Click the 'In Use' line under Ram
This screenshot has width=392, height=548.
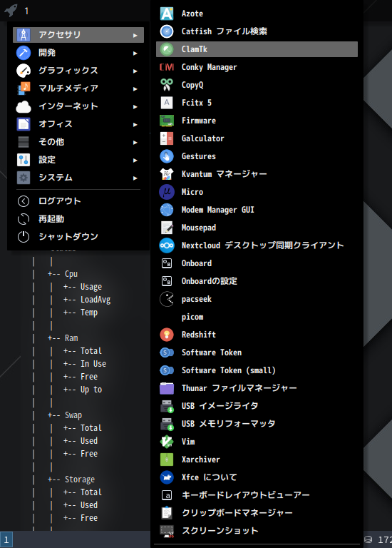(93, 364)
